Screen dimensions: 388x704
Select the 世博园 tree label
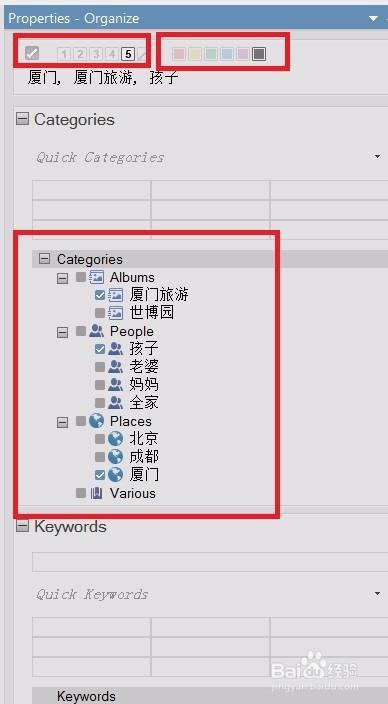[x=152, y=312]
